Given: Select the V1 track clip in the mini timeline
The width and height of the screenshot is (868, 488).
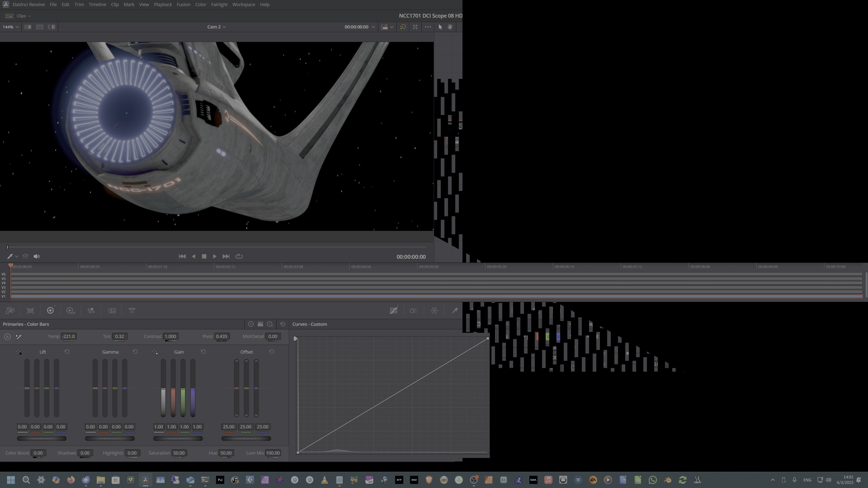Looking at the screenshot, I should click(x=437, y=296).
